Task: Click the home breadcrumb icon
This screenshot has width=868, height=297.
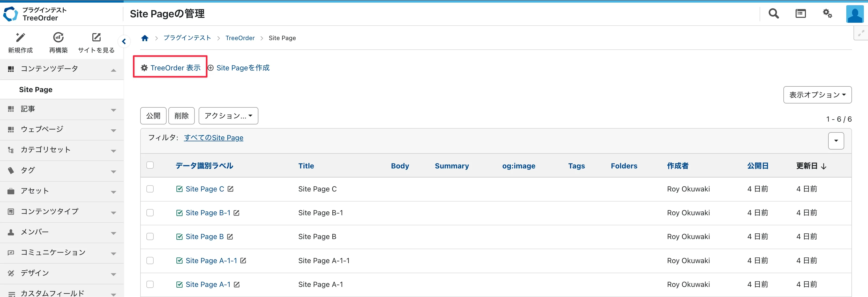Action: (x=145, y=38)
